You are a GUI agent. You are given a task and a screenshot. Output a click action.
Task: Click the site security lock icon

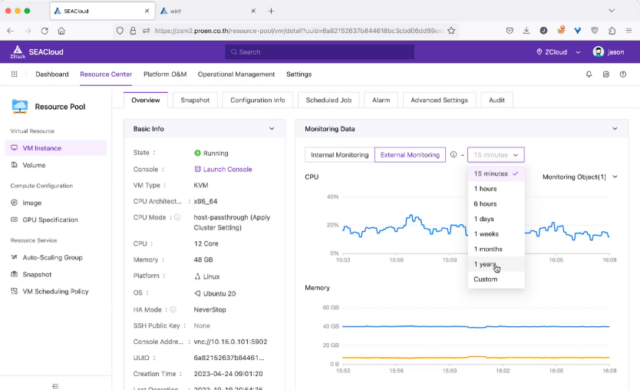pos(133,31)
